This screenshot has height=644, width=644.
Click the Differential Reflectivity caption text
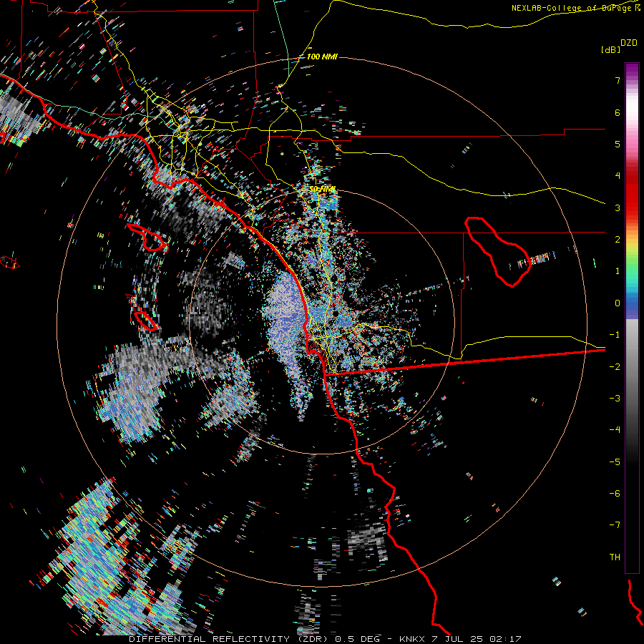point(326,639)
